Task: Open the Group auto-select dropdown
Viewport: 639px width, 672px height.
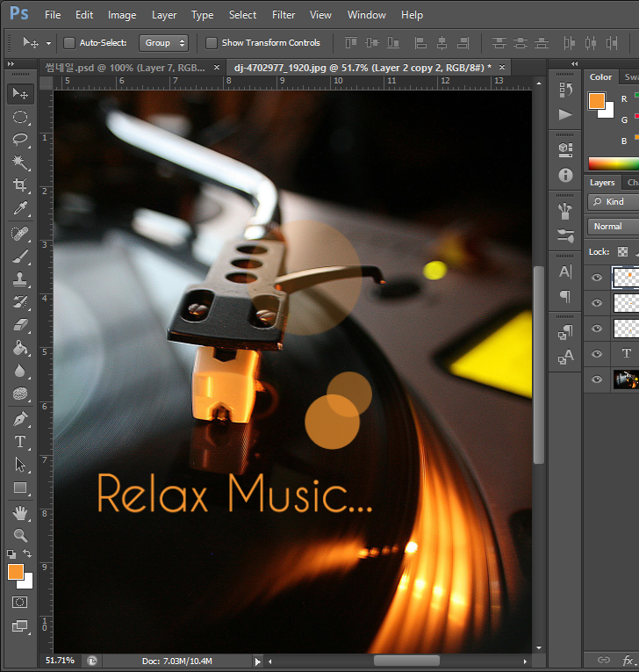Action: point(163,43)
